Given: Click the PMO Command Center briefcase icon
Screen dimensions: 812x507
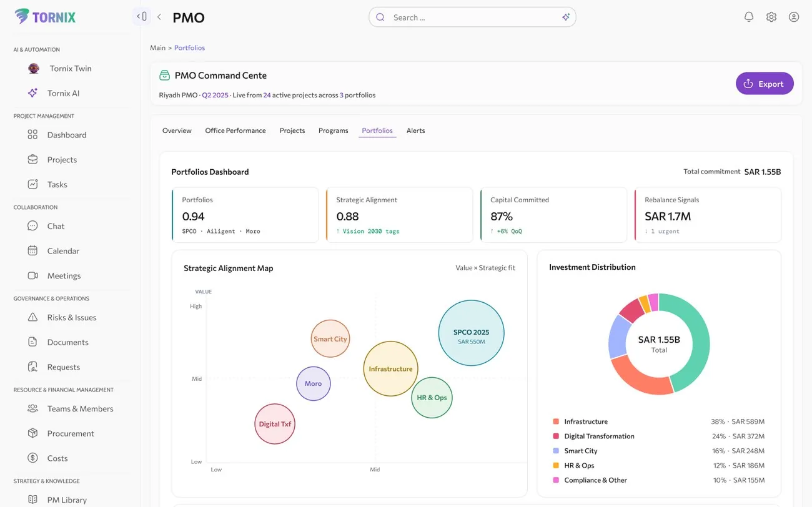Looking at the screenshot, I should [x=164, y=76].
